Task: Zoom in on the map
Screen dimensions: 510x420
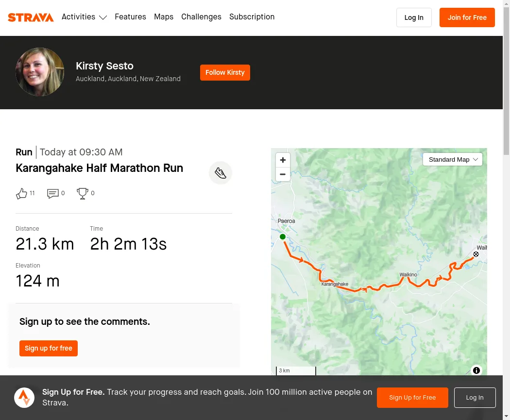Action: (x=283, y=160)
